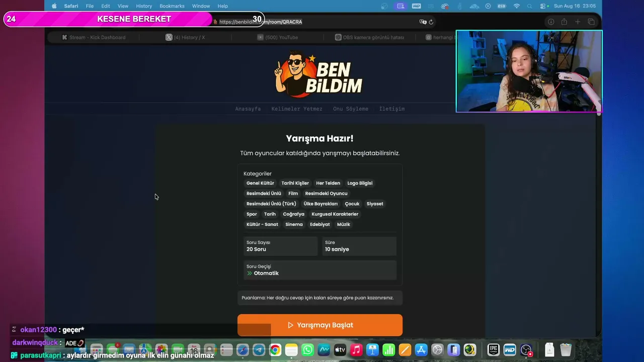The width and height of the screenshot is (644, 362).
Task: Click the Coğrafya category tag
Action: [294, 214]
